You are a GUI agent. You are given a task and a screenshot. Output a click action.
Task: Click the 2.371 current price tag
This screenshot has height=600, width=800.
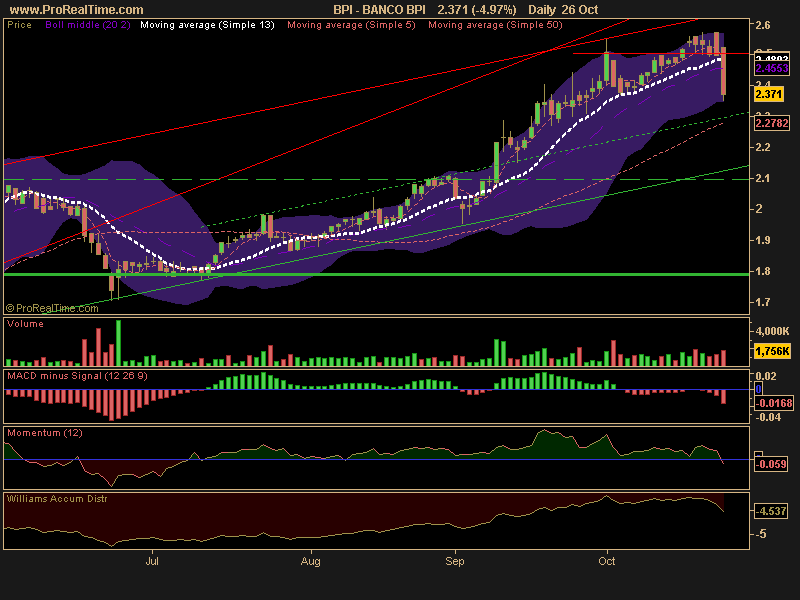click(x=769, y=94)
